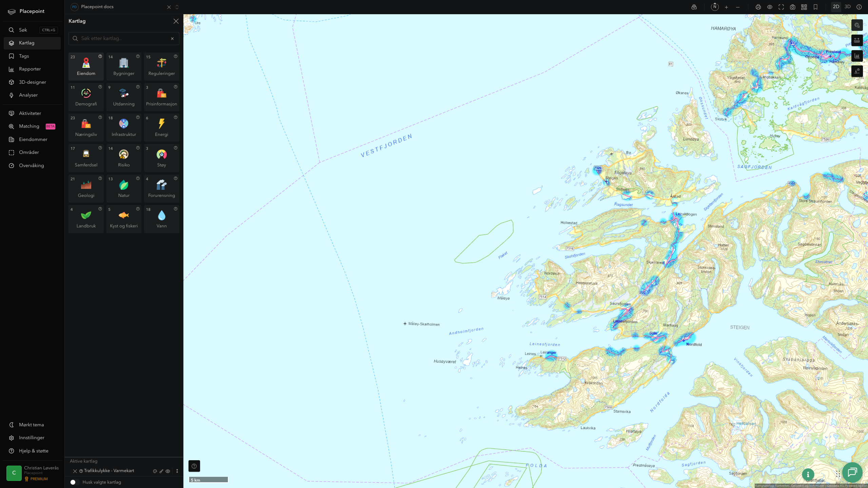This screenshot has height=488, width=868.
Task: Open Christian Løverås user profile
Action: pos(33,473)
